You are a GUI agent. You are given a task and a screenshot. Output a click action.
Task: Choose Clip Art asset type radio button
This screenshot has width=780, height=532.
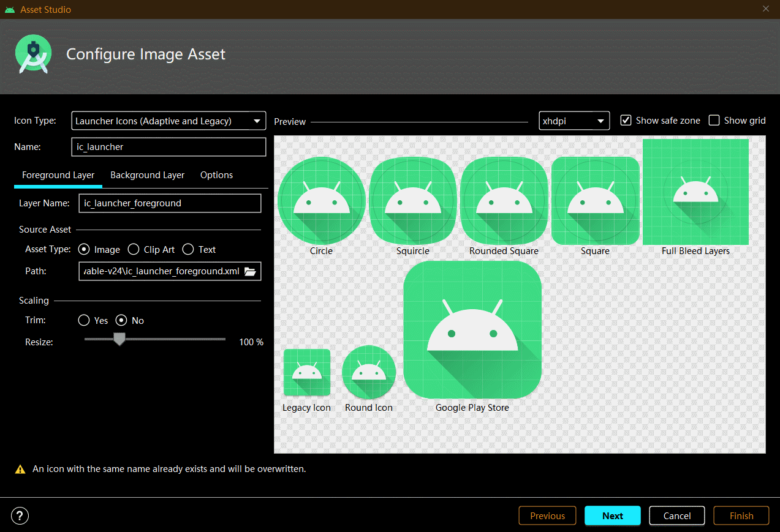click(x=133, y=249)
